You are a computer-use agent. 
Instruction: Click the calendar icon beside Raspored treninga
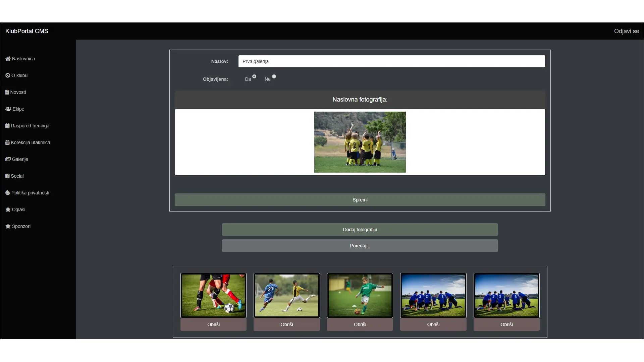(7, 126)
